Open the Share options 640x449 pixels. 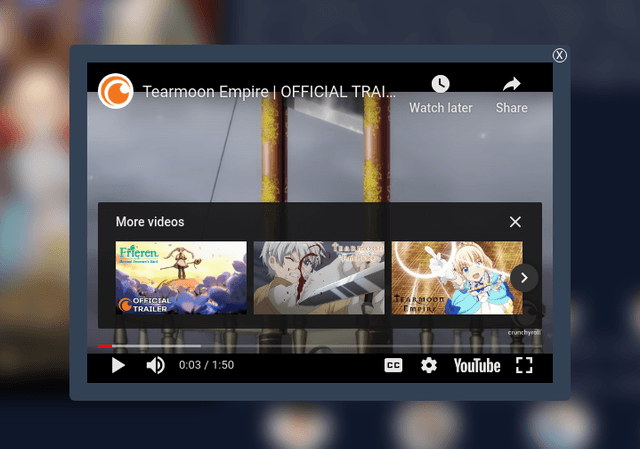pos(511,94)
